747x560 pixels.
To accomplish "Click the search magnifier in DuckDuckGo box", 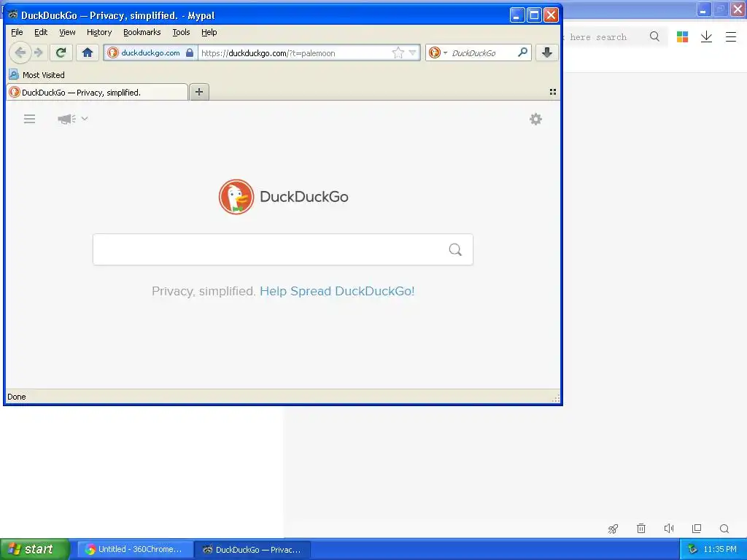I will pos(455,249).
